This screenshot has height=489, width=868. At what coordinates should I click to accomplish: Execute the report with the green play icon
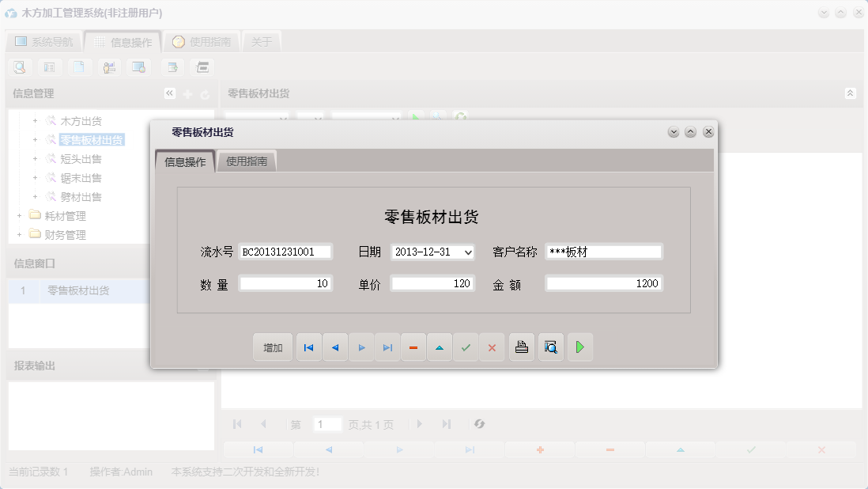[579, 347]
